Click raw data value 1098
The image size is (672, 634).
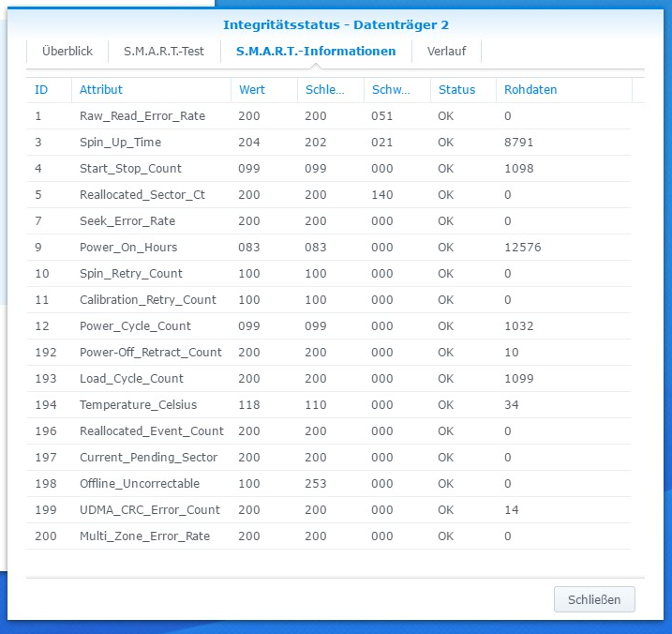coord(518,168)
